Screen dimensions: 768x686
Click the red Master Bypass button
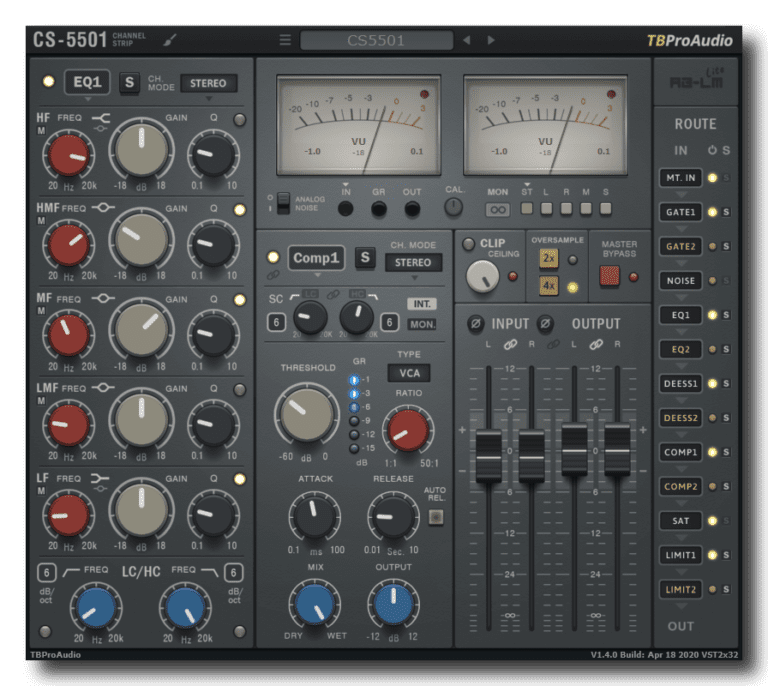[609, 276]
